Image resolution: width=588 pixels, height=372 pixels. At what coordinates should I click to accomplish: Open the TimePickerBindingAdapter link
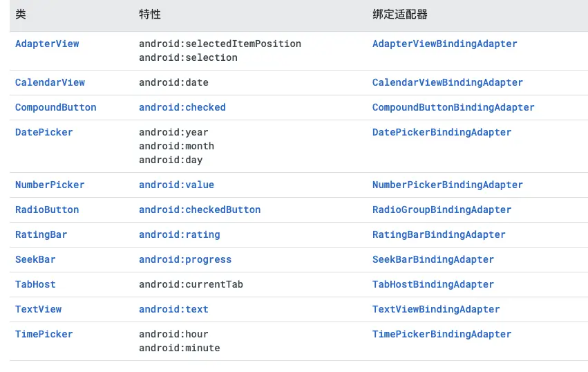coord(442,334)
